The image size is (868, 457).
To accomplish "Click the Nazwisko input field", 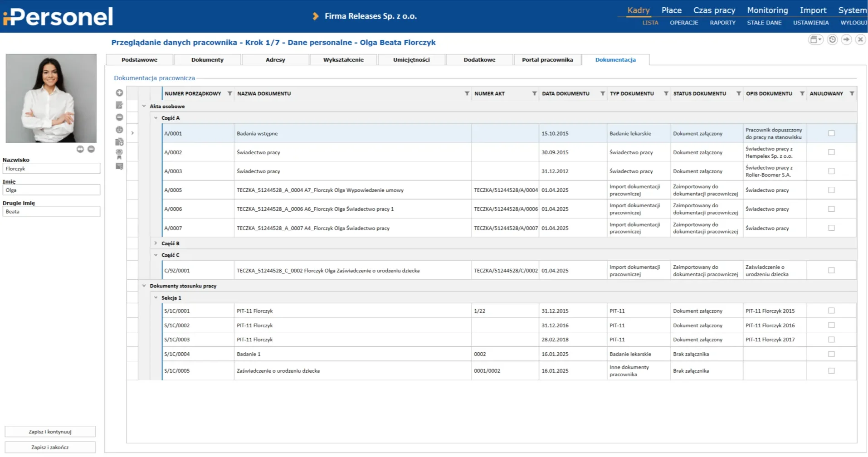I will click(x=51, y=169).
